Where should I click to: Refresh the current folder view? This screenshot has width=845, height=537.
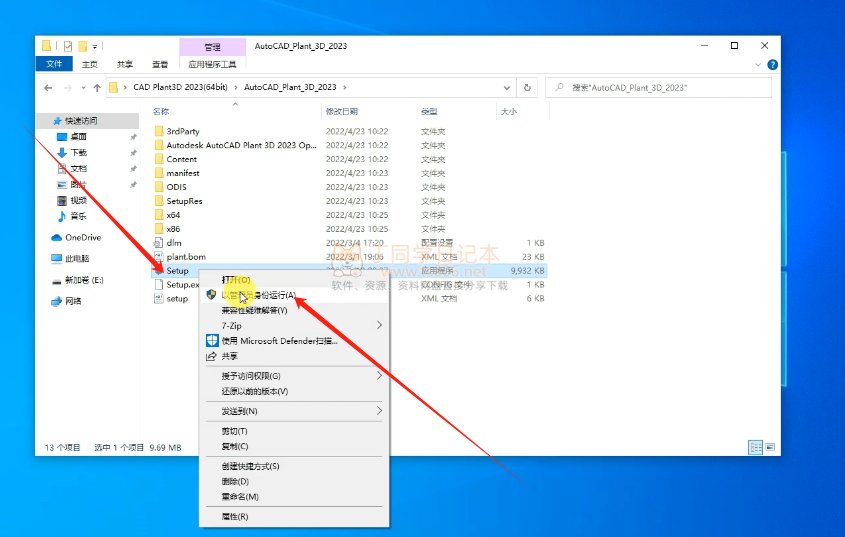pyautogui.click(x=527, y=87)
